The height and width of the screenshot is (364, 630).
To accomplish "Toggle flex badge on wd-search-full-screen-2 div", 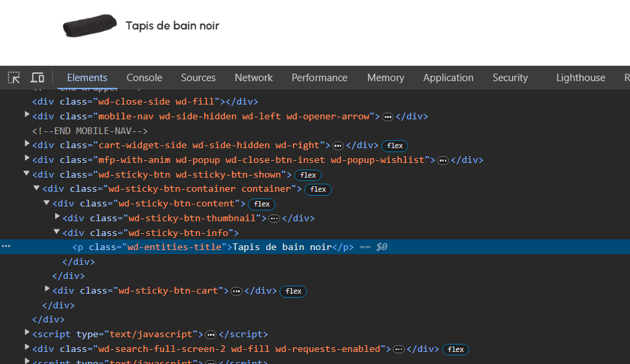I will pyautogui.click(x=456, y=349).
